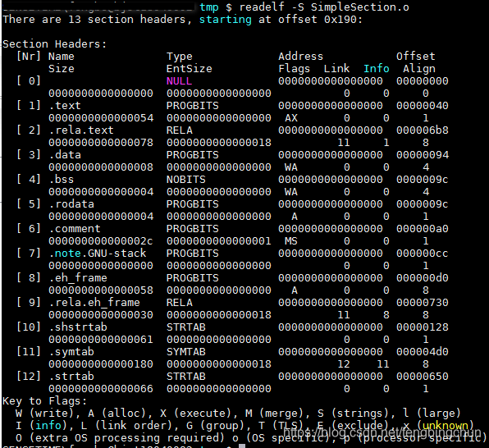Click the 'Address' column header

click(x=300, y=57)
